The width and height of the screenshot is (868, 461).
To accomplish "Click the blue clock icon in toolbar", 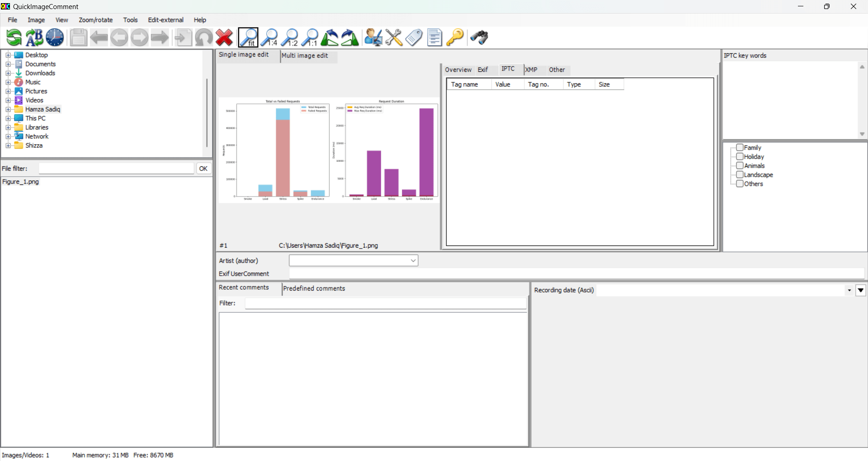I will click(55, 38).
